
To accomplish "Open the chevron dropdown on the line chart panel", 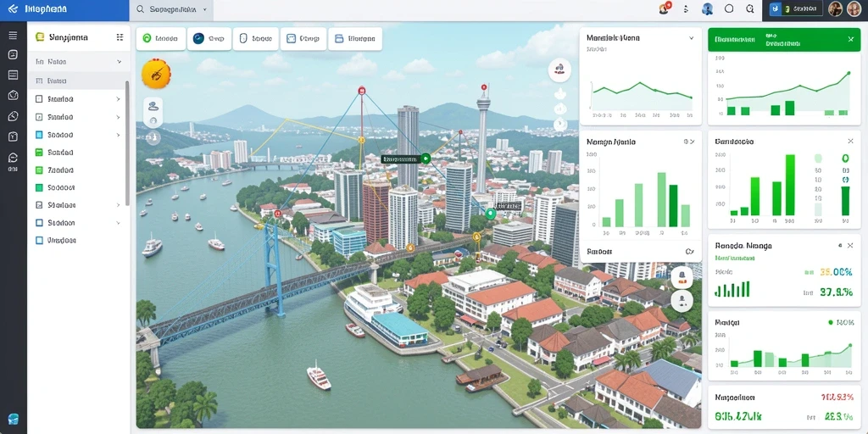I will 691,38.
